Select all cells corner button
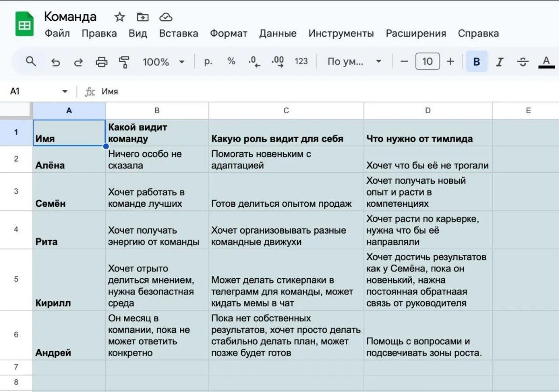 point(16,110)
